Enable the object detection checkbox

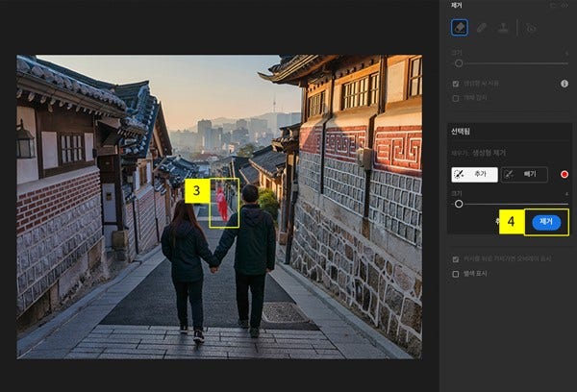pos(456,98)
